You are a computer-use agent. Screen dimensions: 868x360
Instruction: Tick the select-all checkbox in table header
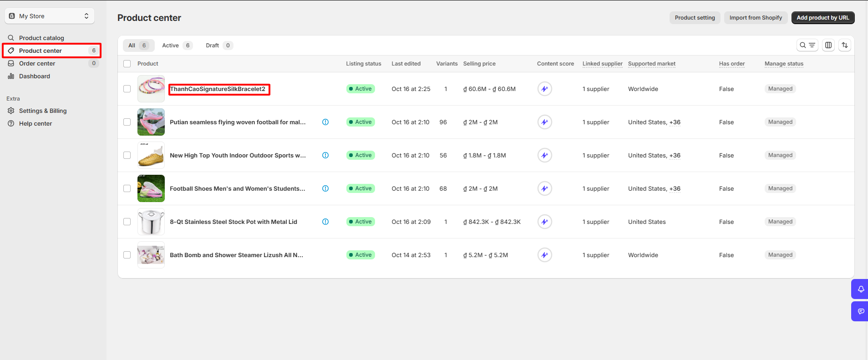127,64
